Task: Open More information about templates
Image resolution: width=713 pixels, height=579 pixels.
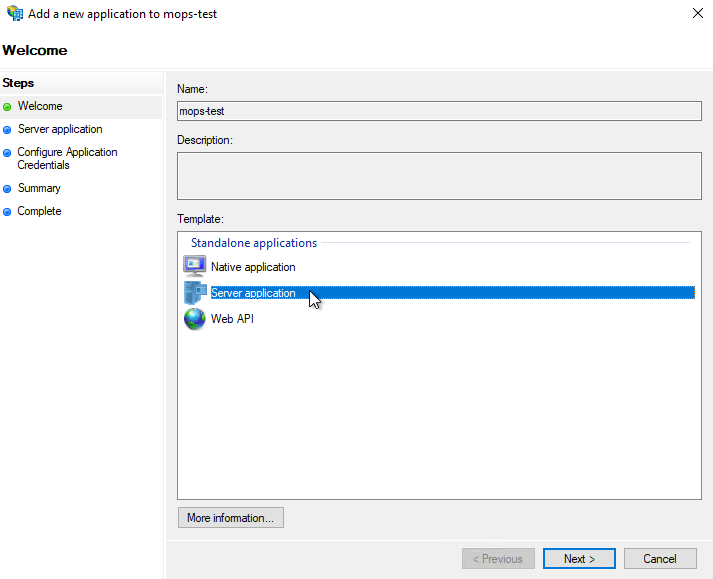Action: tap(230, 518)
